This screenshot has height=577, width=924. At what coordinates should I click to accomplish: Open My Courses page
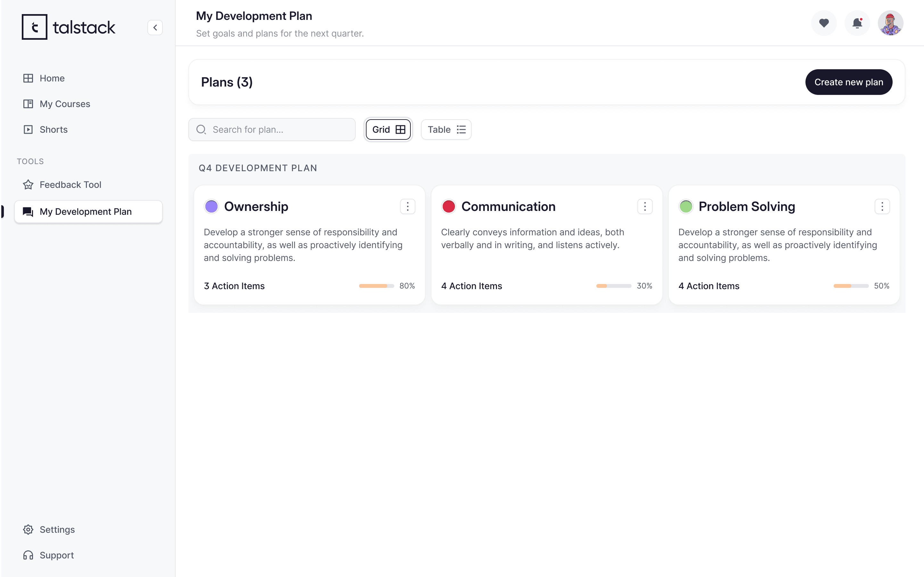pos(65,104)
